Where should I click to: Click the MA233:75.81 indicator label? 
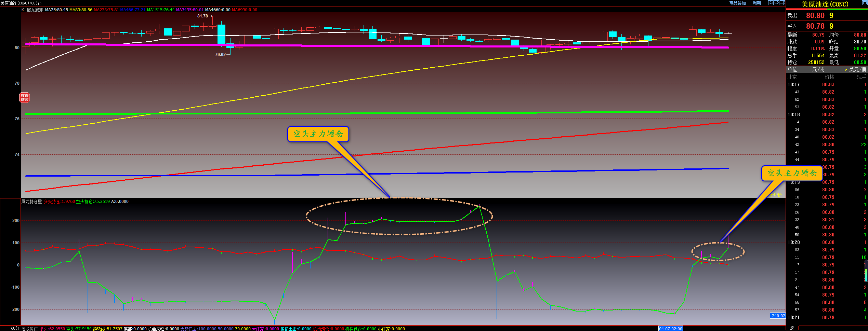(x=106, y=10)
